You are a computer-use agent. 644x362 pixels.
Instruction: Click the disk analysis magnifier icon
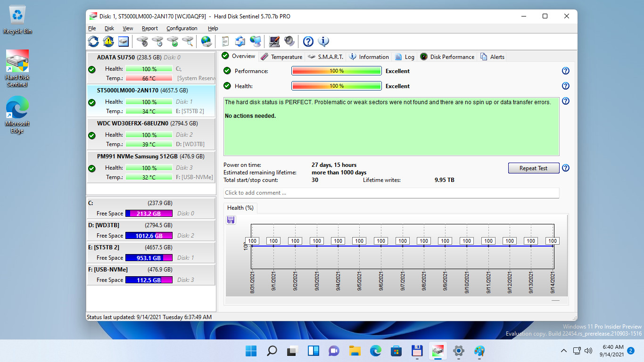[187, 41]
